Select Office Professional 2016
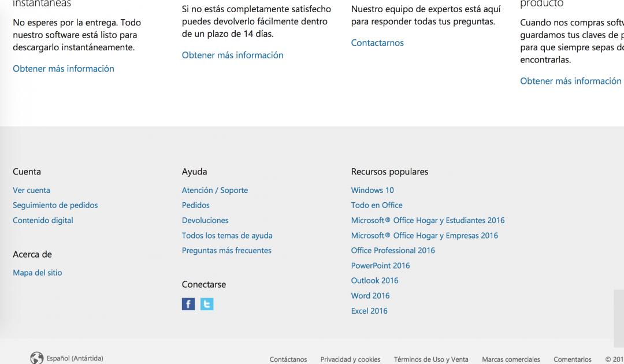The image size is (624, 364). (x=392, y=250)
